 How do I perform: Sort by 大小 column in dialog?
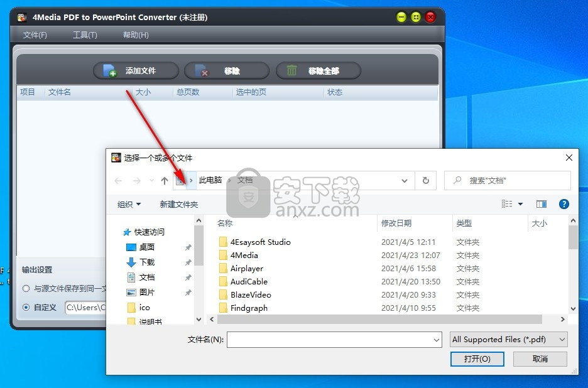tap(539, 224)
